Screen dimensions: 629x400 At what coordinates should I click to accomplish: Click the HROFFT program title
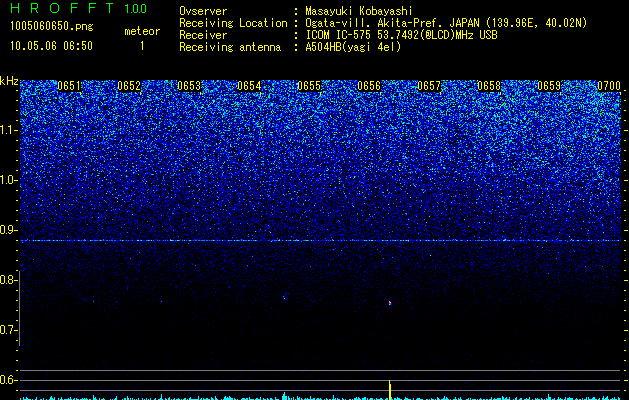(x=62, y=8)
